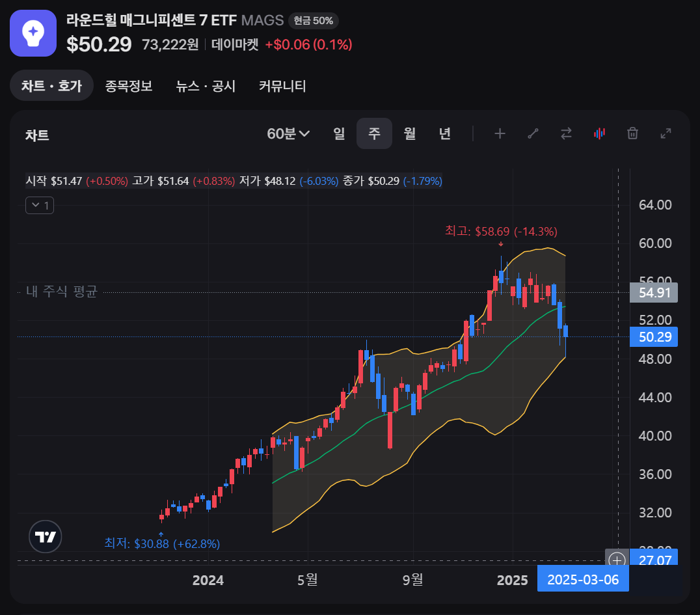Viewport: 700px width, 615px height.
Task: Click the 현금 50% badge
Action: pyautogui.click(x=314, y=21)
